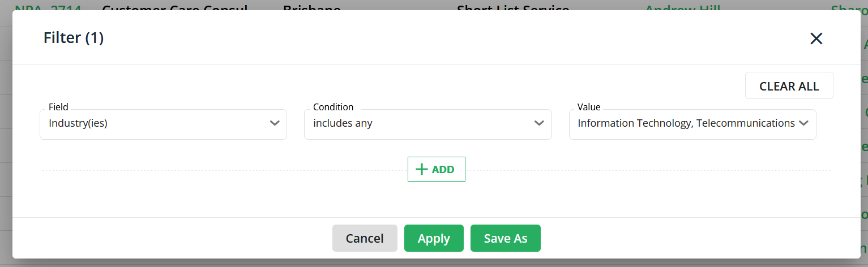This screenshot has height=267, width=868.
Task: Select the Industry(ies) field box
Action: pyautogui.click(x=163, y=124)
